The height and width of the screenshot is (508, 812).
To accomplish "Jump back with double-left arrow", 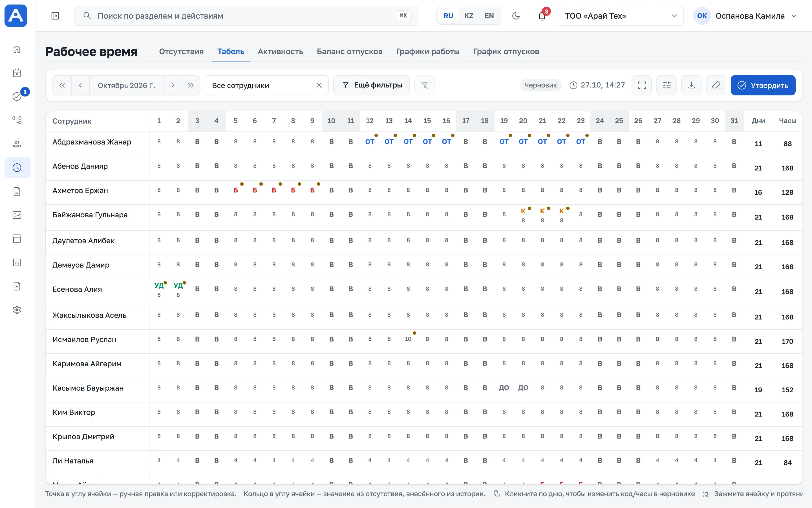I will click(62, 85).
